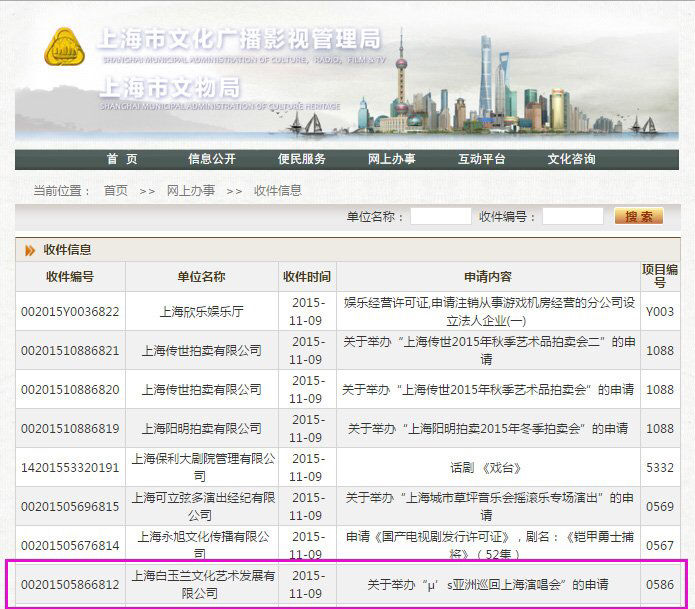
Task: Click the 收件时间 column header
Action: (x=307, y=277)
